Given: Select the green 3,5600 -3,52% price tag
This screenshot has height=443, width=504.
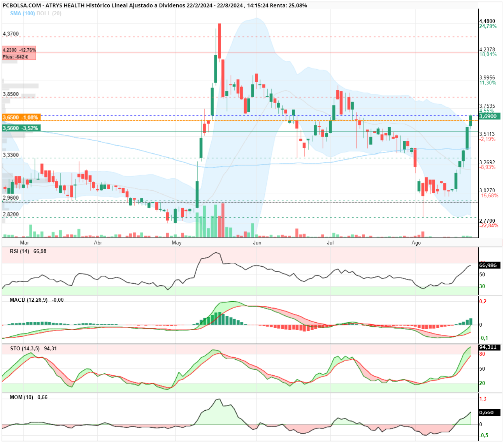Looking at the screenshot, I should [21, 128].
